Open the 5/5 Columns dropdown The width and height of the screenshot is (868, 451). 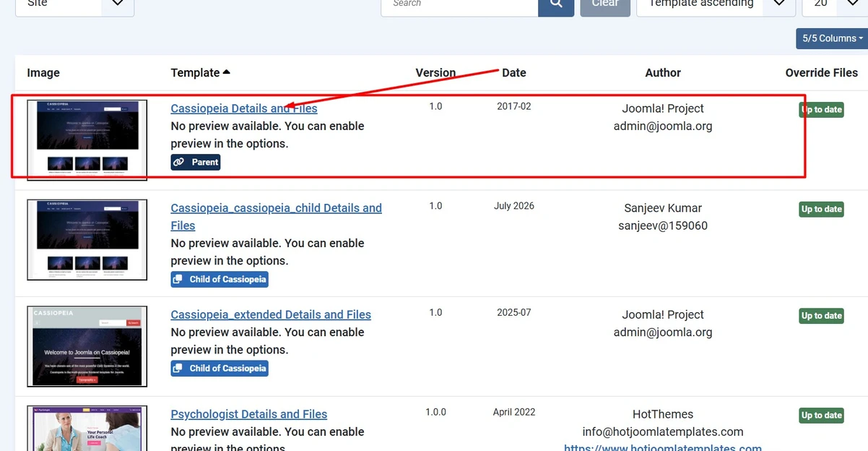click(x=832, y=38)
